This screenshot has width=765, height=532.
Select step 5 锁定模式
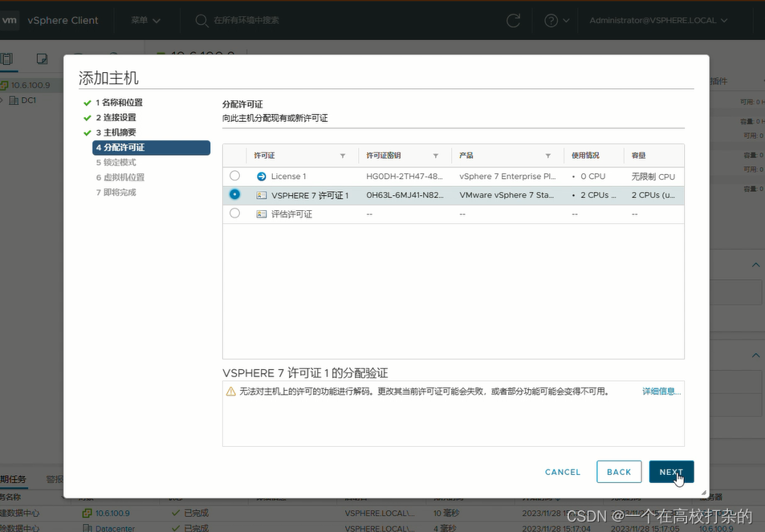coord(116,162)
